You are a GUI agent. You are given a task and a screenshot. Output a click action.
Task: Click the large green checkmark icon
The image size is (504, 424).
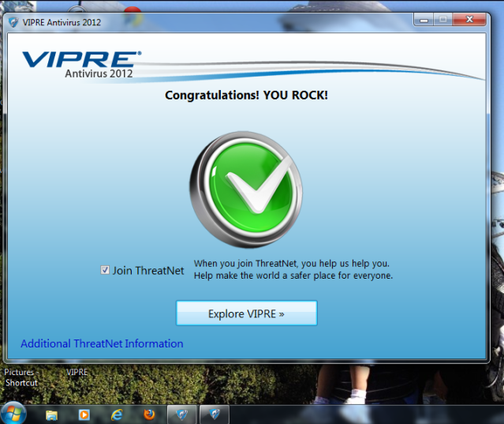coord(246,189)
